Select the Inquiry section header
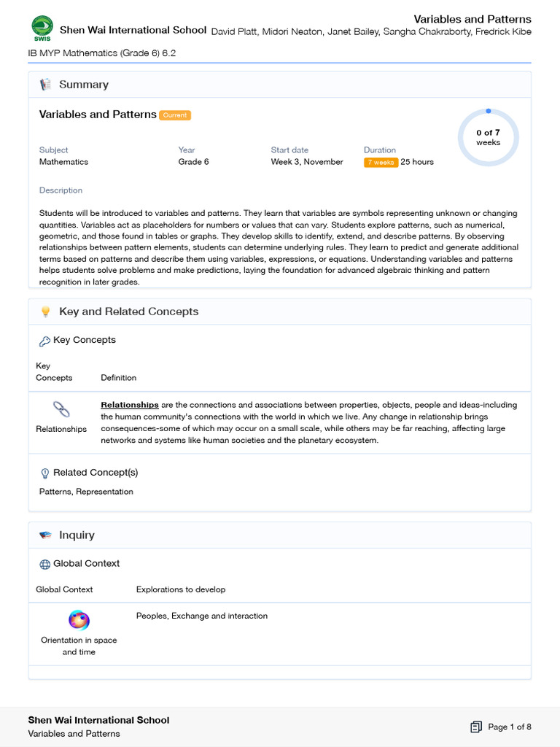 tap(77, 535)
